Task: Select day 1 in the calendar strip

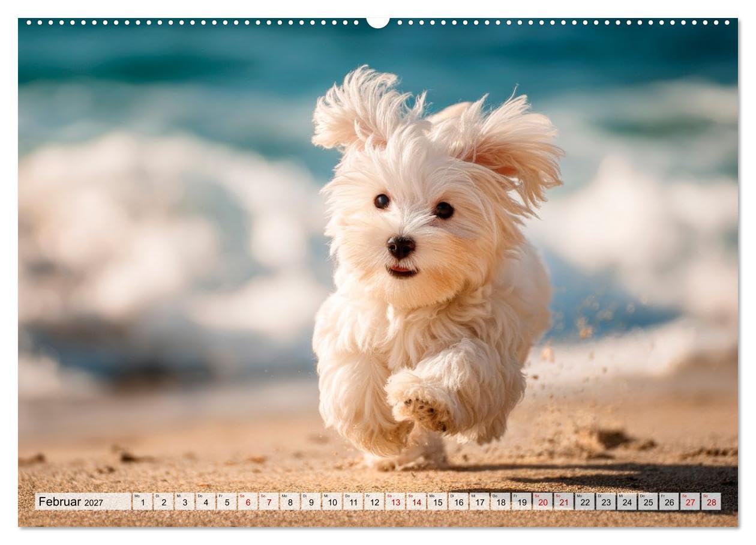Action: [x=142, y=502]
